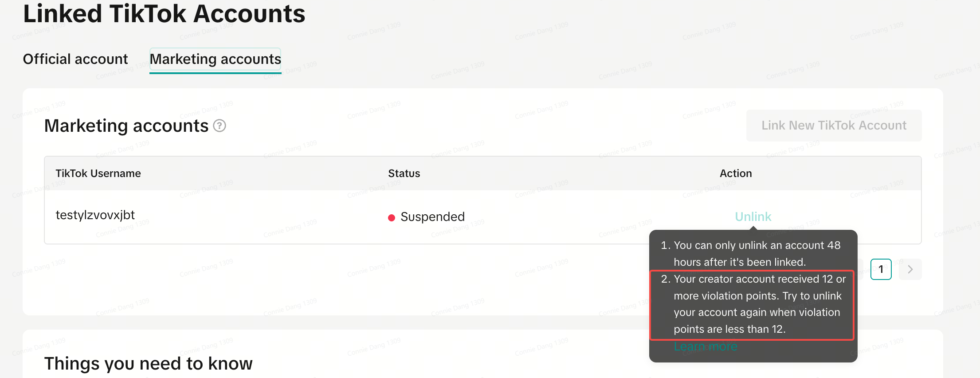980x378 pixels.
Task: Click Unlink for testylzvovxjbt
Action: click(x=753, y=217)
